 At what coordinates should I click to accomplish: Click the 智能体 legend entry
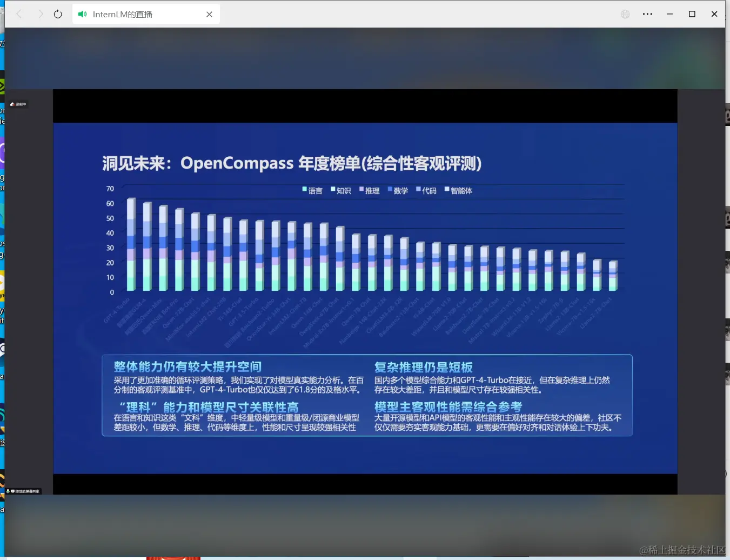[x=458, y=190]
